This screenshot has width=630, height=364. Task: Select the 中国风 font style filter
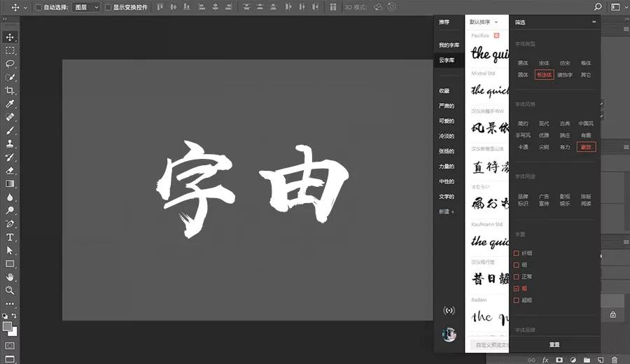pyautogui.click(x=585, y=123)
